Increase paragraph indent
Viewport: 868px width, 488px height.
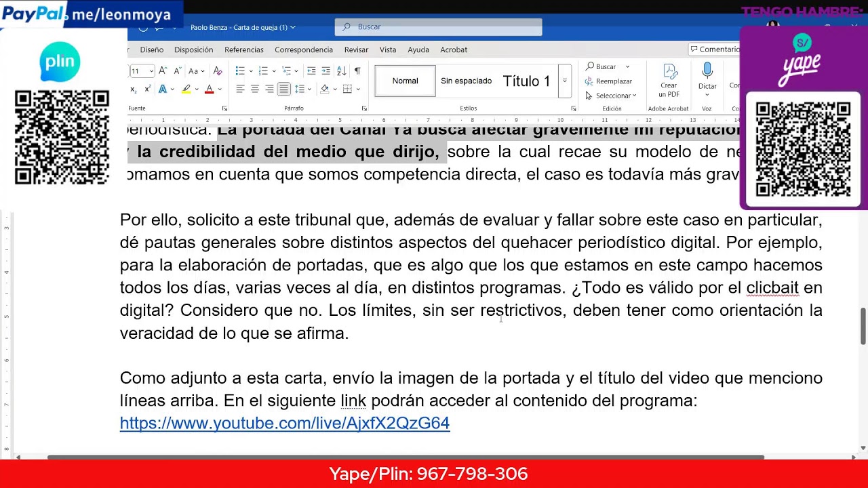coord(326,70)
